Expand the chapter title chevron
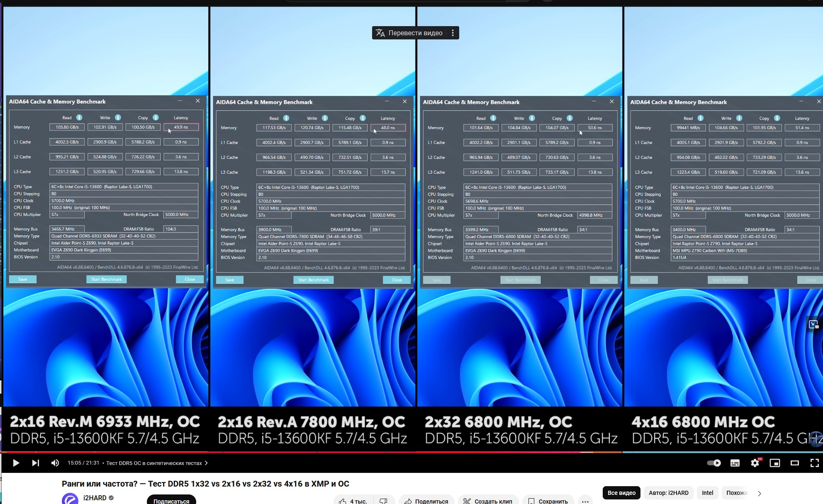The width and height of the screenshot is (823, 504). point(206,463)
